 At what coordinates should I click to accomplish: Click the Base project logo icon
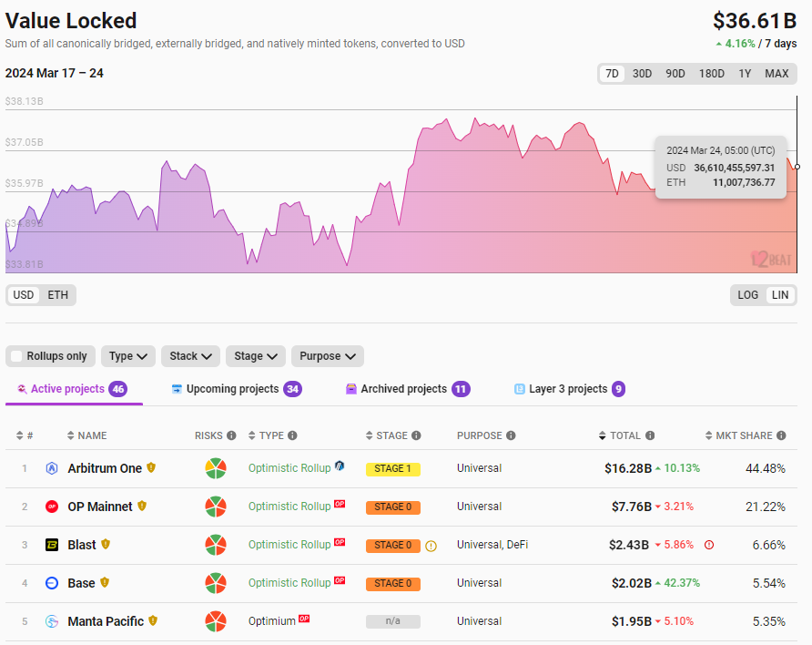52,583
